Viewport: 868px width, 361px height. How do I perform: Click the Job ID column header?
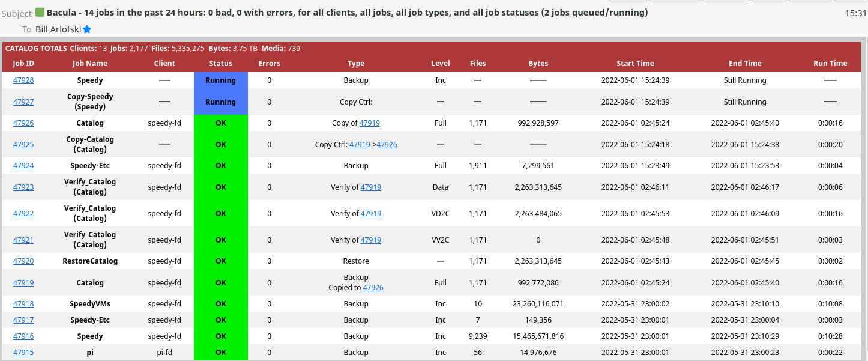pos(23,64)
